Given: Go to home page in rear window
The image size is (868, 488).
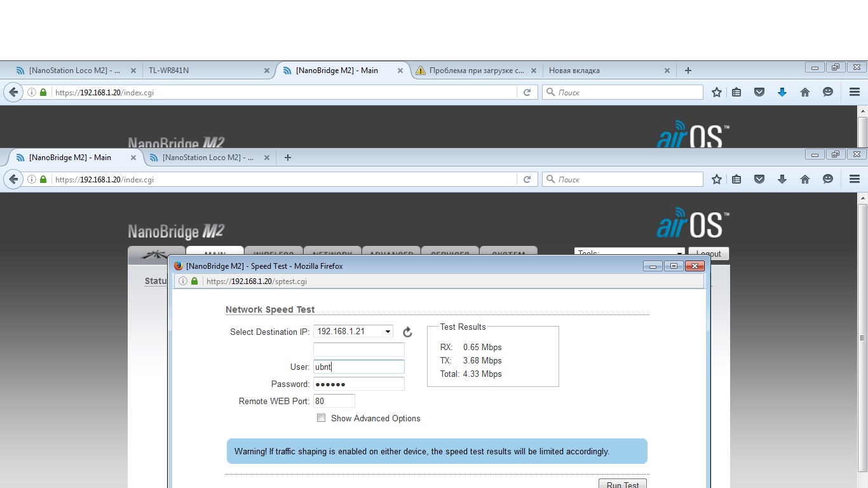Looking at the screenshot, I should coord(805,92).
